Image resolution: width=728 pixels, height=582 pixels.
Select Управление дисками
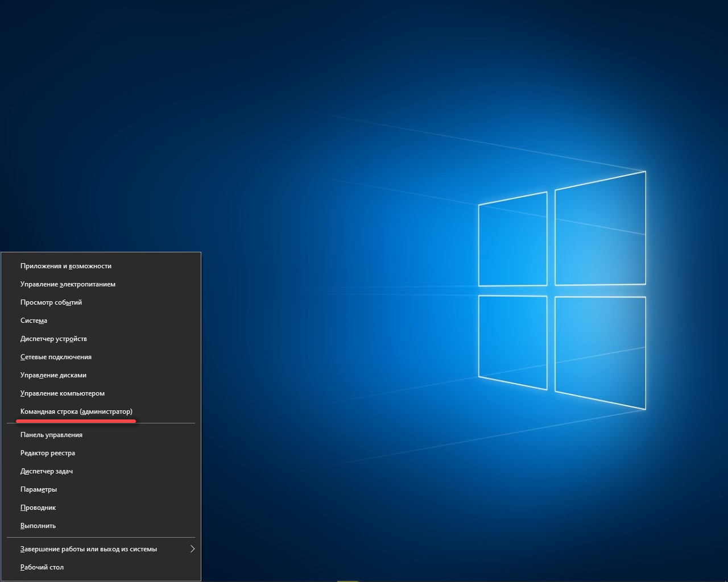tap(101, 375)
